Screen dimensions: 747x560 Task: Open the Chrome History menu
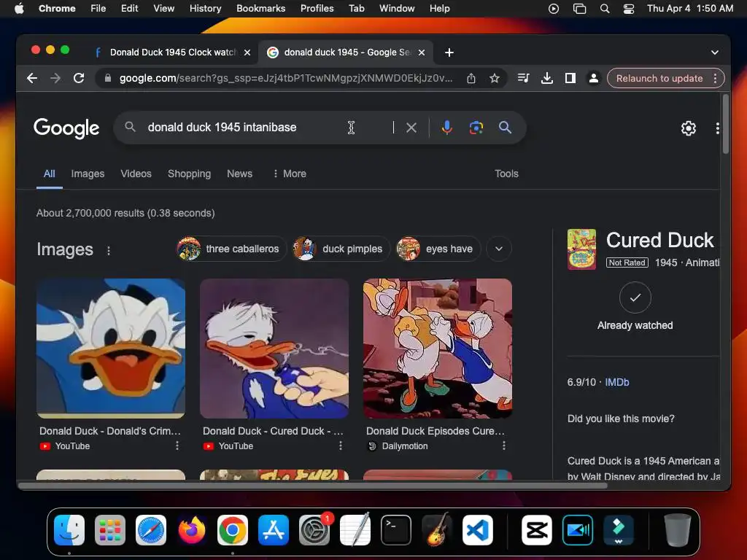tap(205, 9)
